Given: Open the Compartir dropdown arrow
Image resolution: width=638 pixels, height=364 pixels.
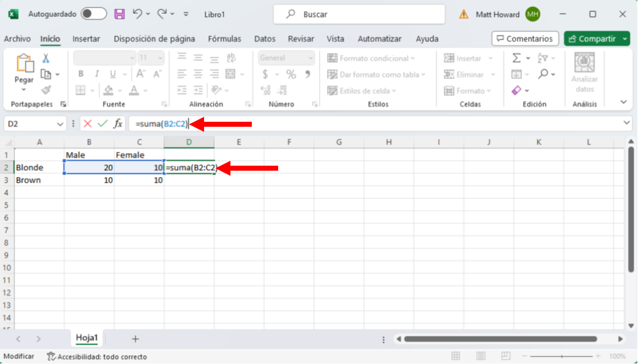Looking at the screenshot, I should [625, 39].
